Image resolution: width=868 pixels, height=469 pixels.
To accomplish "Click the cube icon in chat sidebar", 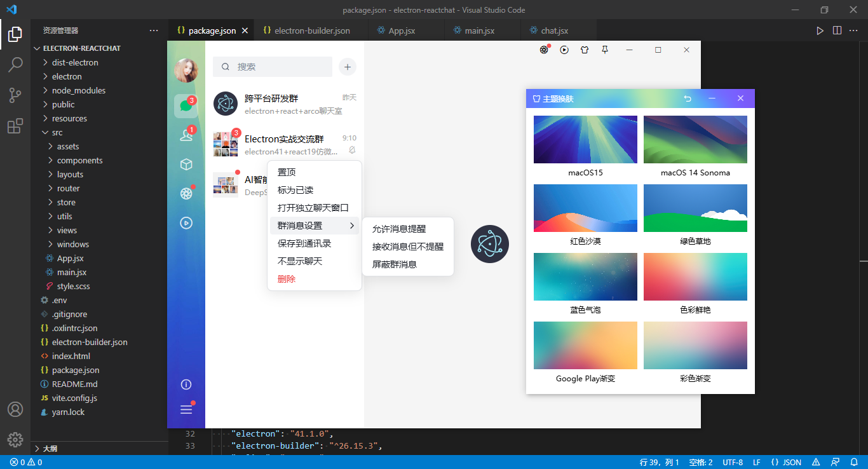I will pyautogui.click(x=186, y=165).
